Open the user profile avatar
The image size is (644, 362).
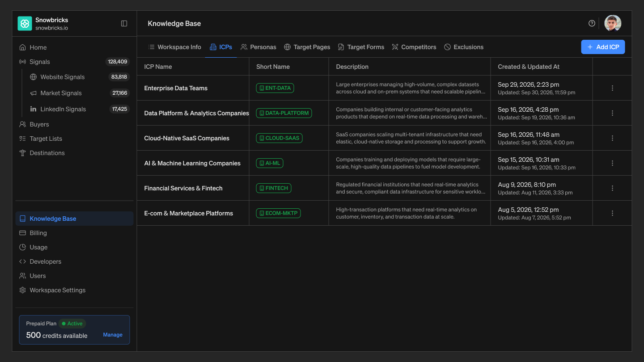pos(613,23)
